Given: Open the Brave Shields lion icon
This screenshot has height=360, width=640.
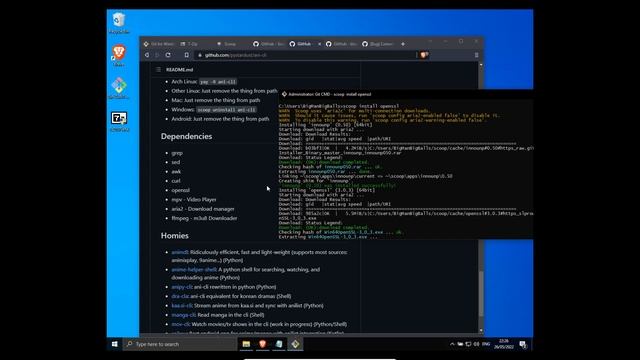Looking at the screenshot, I should tap(424, 55).
